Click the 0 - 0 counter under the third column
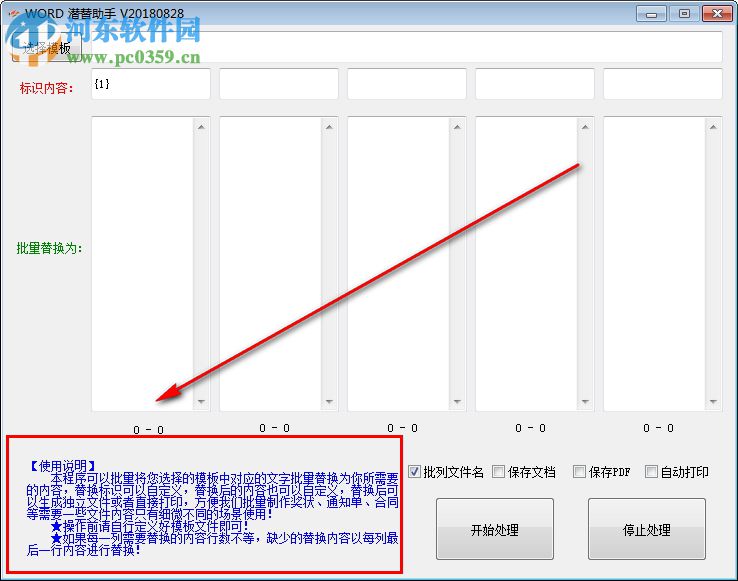Screen dimensions: 738x581 point(402,428)
